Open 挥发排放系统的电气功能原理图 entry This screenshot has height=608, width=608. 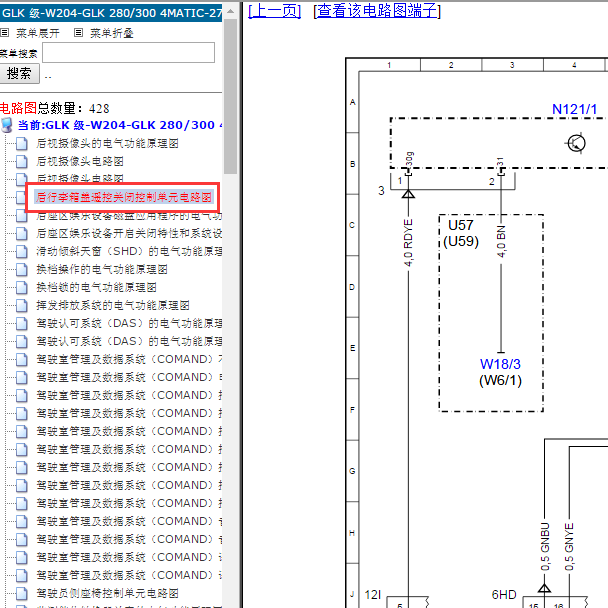point(113,305)
